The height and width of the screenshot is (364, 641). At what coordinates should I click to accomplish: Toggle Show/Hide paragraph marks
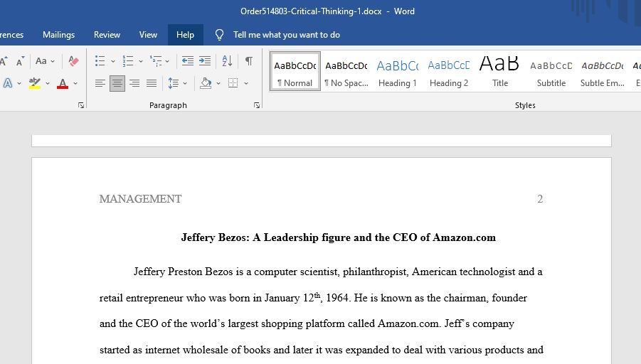coord(248,61)
